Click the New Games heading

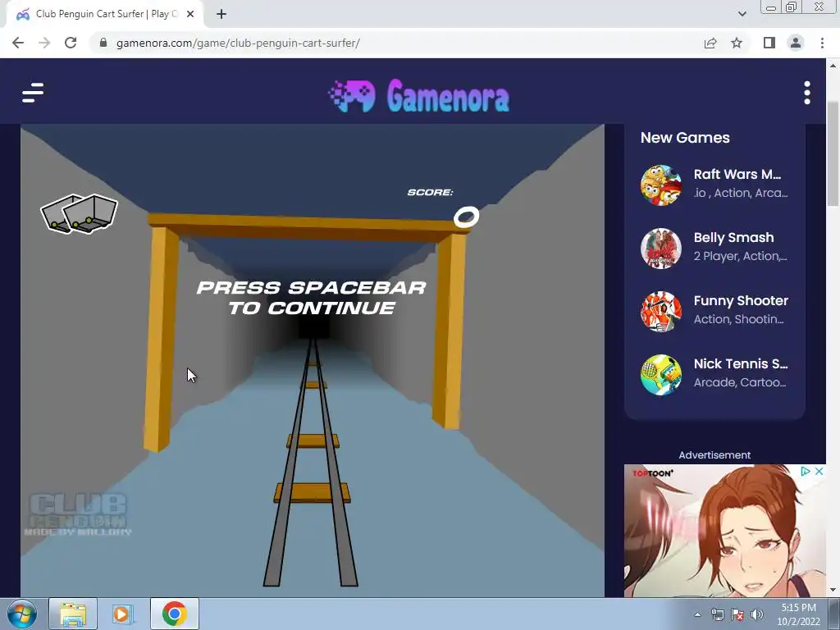coord(685,138)
